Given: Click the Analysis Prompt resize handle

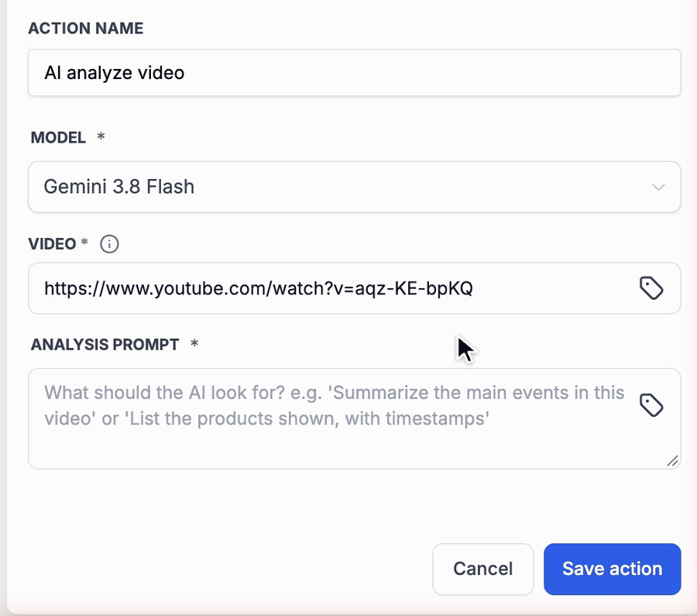Looking at the screenshot, I should [x=672, y=461].
